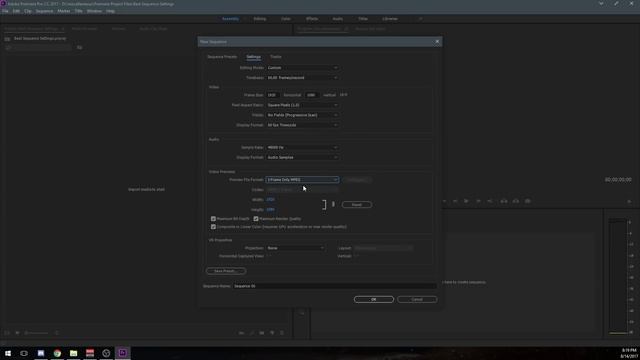The image size is (640, 360).
Task: Cancel the New Sequence dialog
Action: coord(417,300)
